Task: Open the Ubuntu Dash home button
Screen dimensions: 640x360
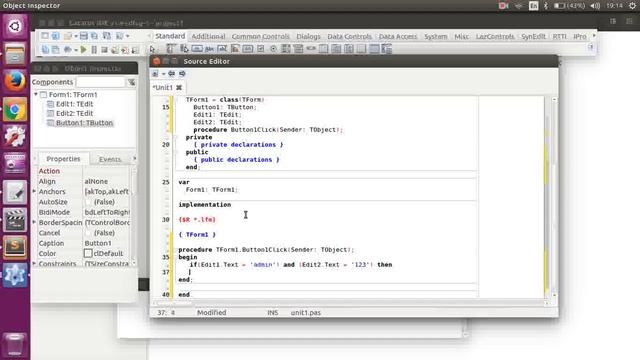Action: [x=15, y=26]
